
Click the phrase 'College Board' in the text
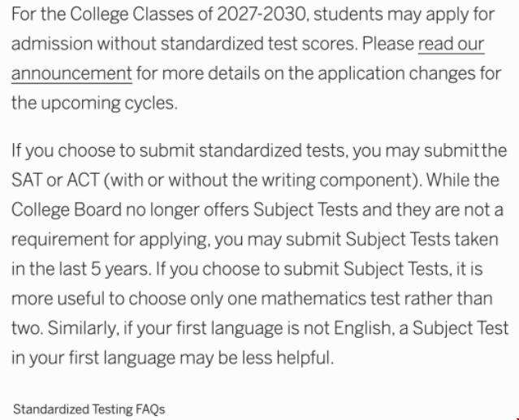[x=67, y=210]
